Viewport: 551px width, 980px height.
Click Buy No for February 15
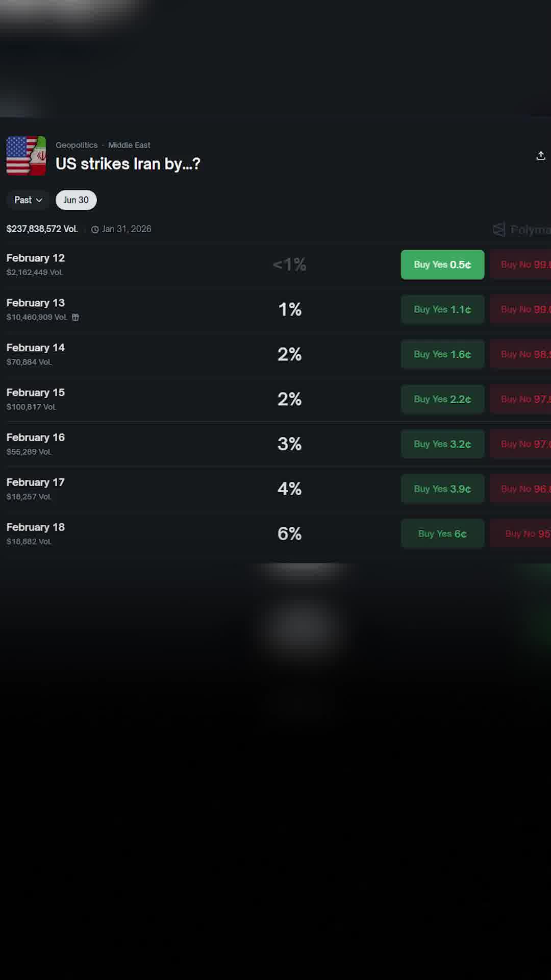click(x=521, y=399)
